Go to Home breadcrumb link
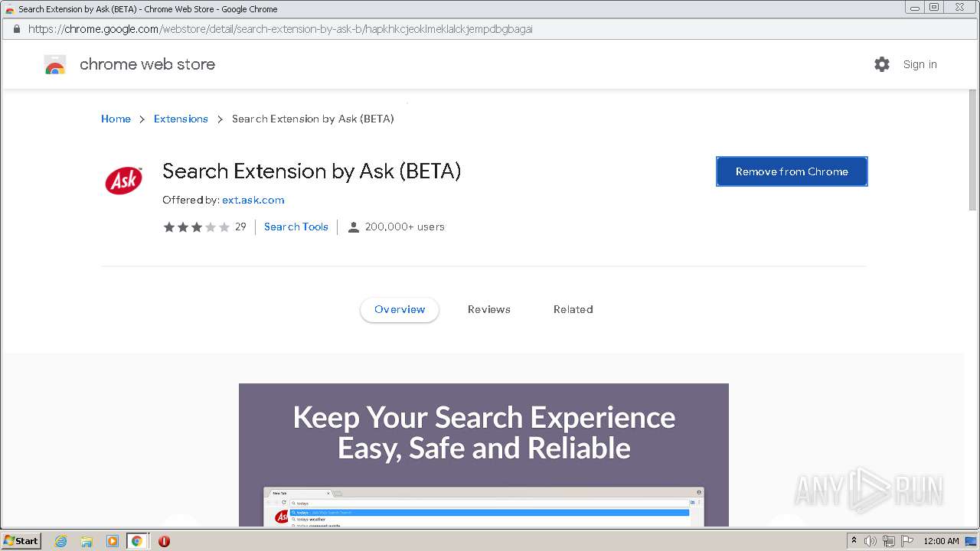 (x=116, y=119)
